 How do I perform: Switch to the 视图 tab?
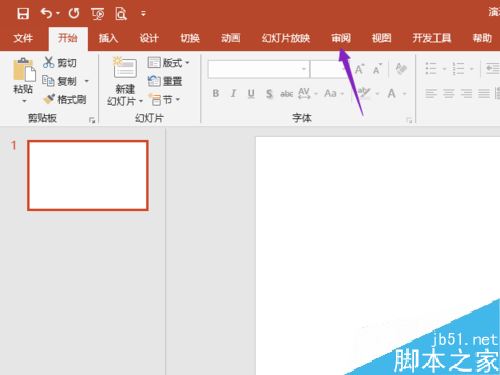coord(381,38)
